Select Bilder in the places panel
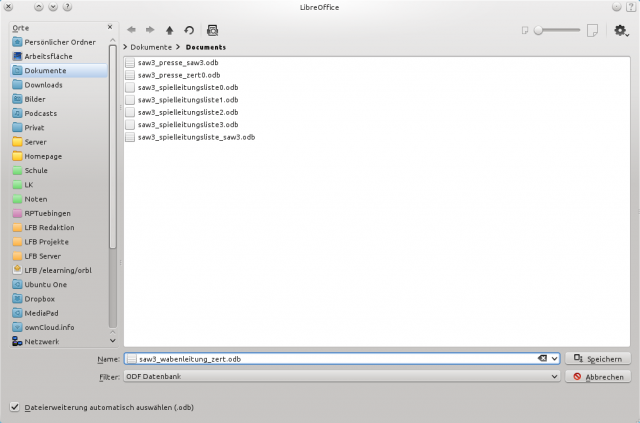Image resolution: width=640 pixels, height=423 pixels. (35, 99)
